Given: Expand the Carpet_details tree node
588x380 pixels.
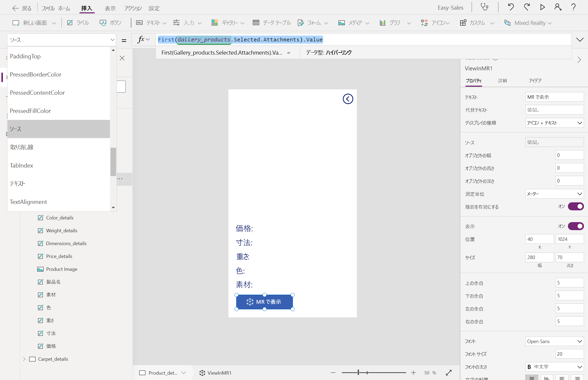Looking at the screenshot, I should point(24,359).
